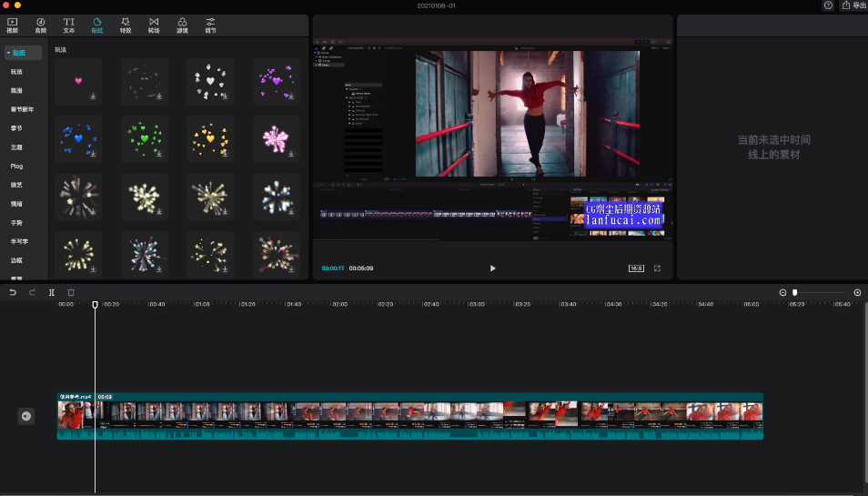Click the project title 20210108-01
The image size is (868, 496).
(x=436, y=5)
